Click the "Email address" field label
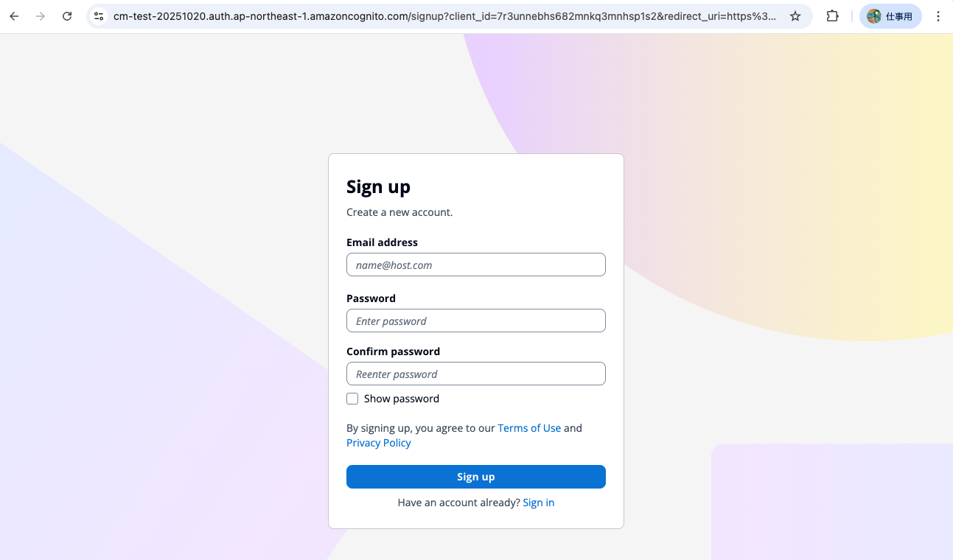 click(382, 242)
